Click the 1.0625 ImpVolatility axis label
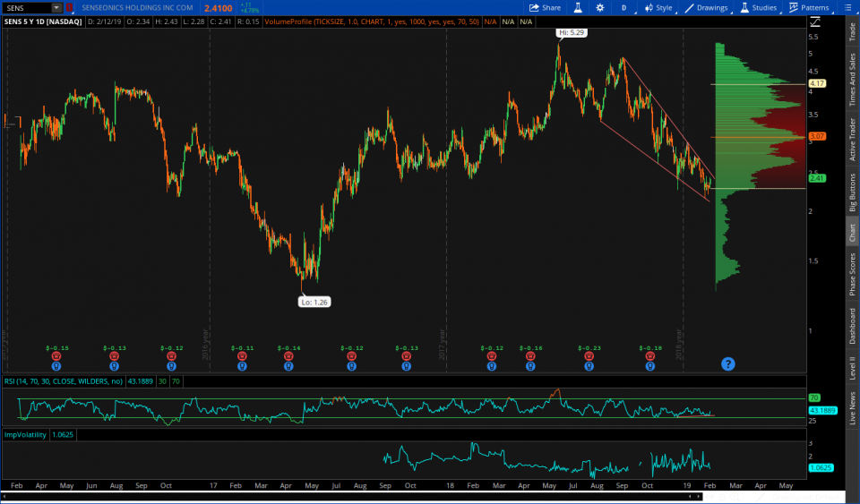The height and width of the screenshot is (504, 860). tap(821, 467)
